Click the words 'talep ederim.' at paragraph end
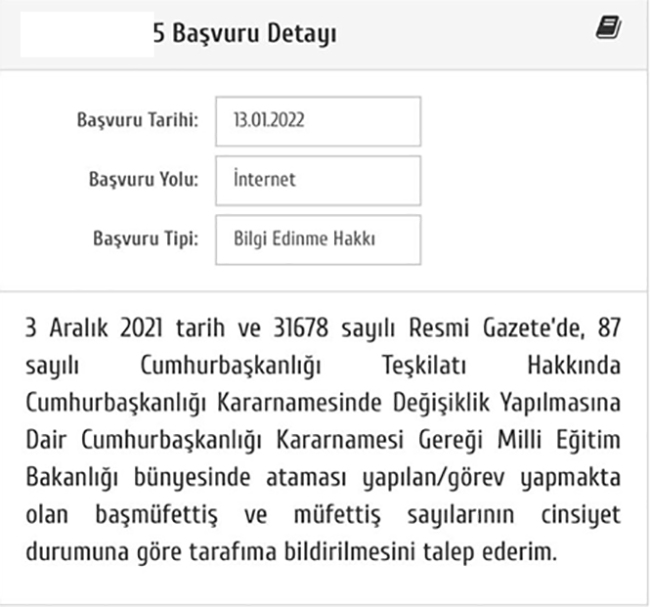This screenshot has width=650, height=607. (490, 552)
